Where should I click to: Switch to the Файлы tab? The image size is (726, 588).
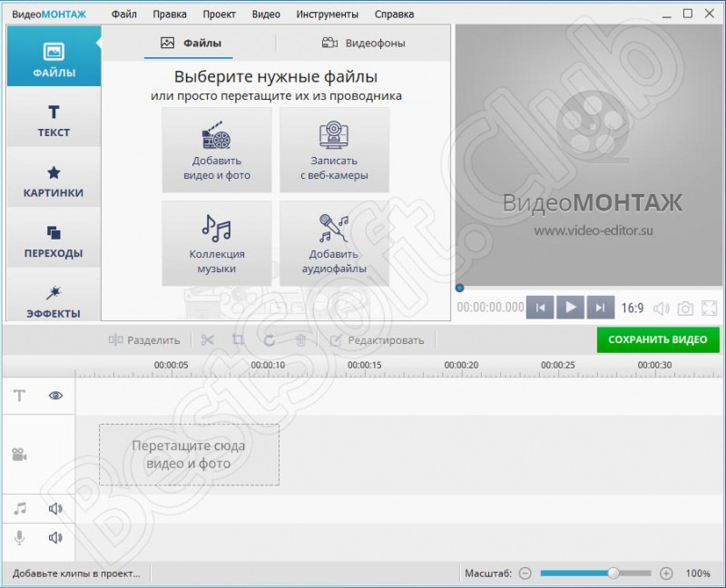[191, 43]
